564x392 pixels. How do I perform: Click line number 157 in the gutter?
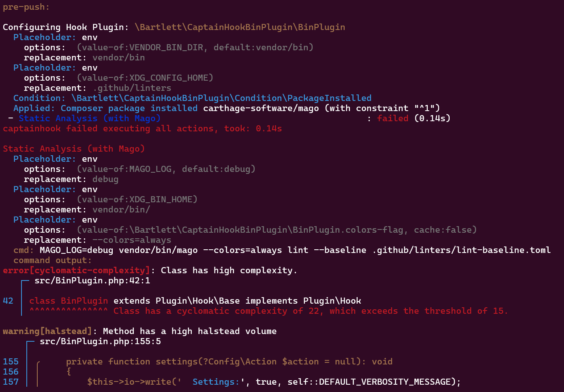11,382
